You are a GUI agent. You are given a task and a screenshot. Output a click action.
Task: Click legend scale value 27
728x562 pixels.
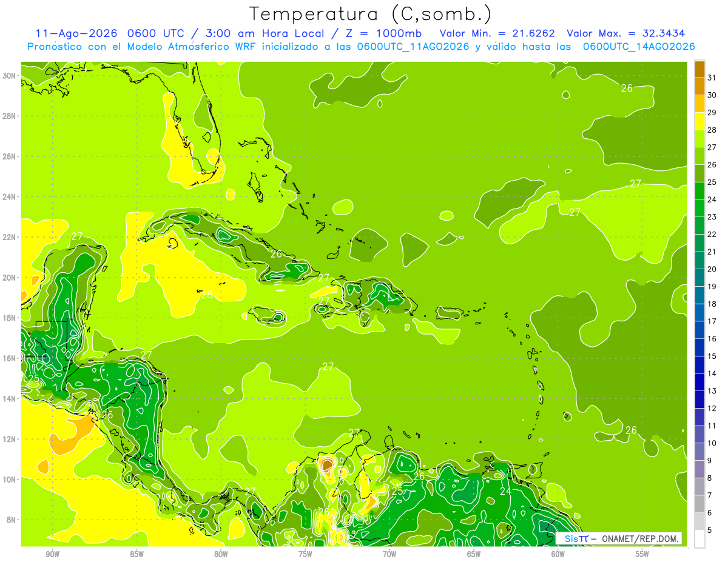[712, 147]
